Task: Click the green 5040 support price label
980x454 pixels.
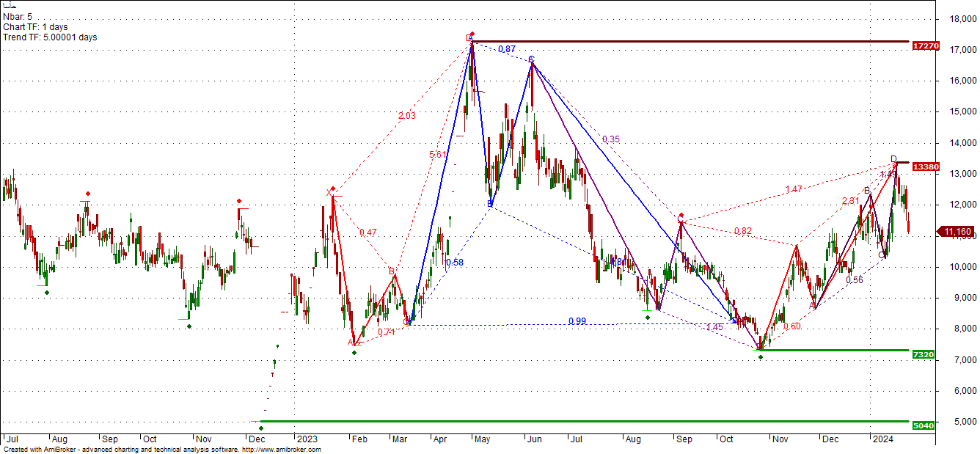Action: pyautogui.click(x=923, y=425)
